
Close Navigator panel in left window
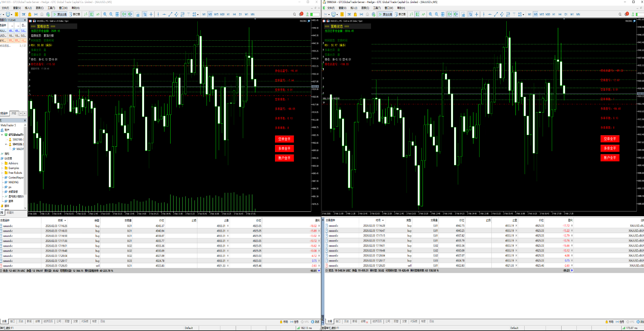25,120
